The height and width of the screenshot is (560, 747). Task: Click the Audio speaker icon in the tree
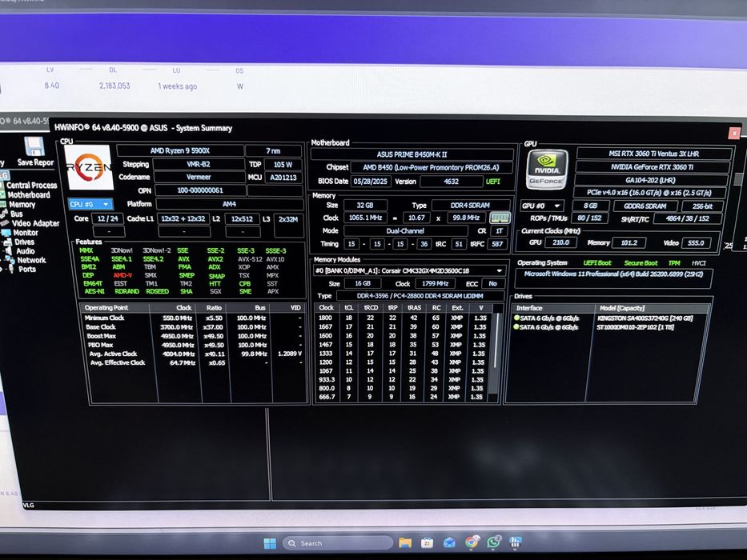pyautogui.click(x=9, y=250)
